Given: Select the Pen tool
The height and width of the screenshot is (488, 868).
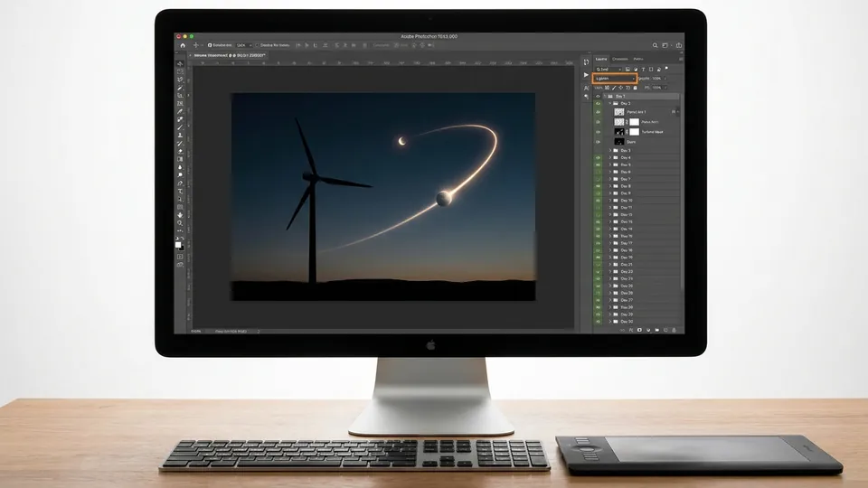Looking at the screenshot, I should coord(180,183).
